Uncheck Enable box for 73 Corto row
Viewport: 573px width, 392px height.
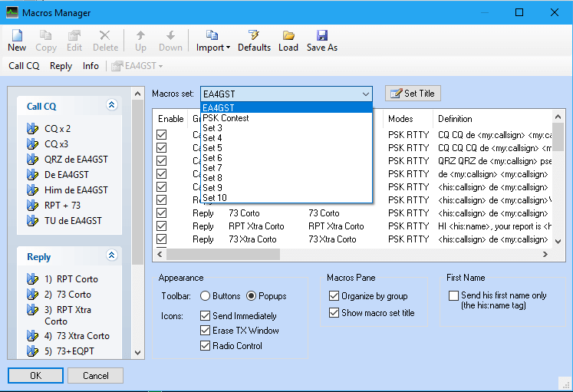(x=162, y=213)
